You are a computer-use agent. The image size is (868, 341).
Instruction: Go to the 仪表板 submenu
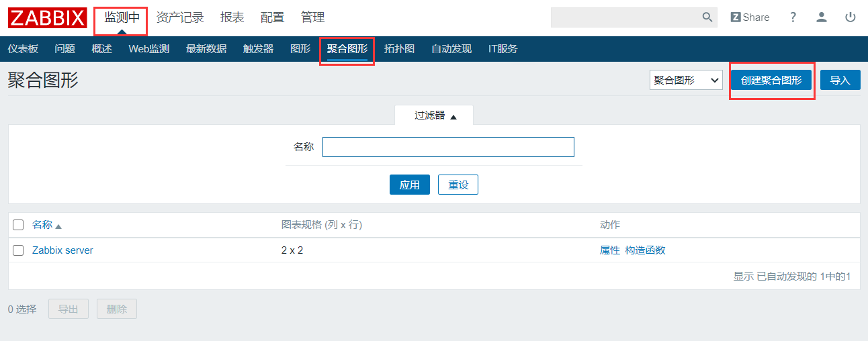pyautogui.click(x=23, y=49)
